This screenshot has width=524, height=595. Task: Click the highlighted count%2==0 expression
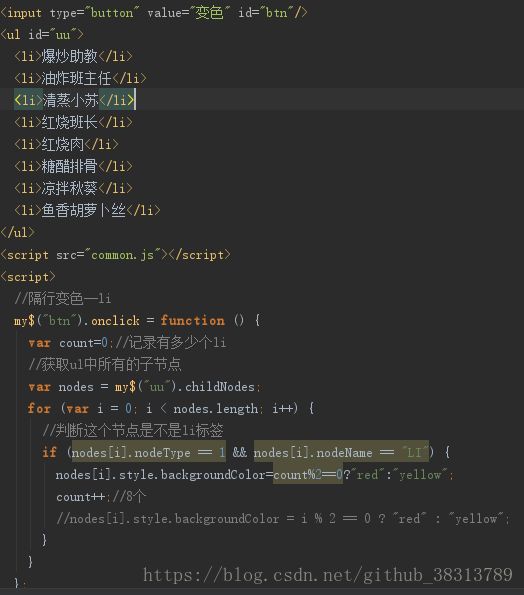coord(308,474)
